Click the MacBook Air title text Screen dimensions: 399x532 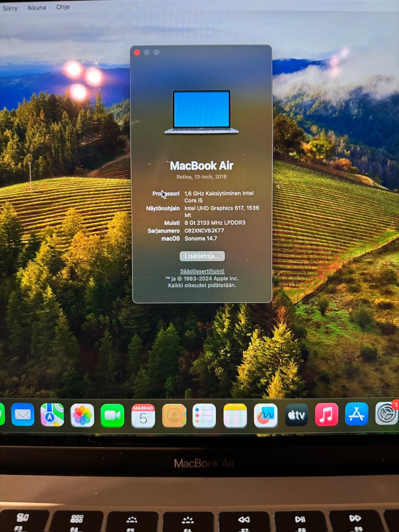tap(202, 166)
